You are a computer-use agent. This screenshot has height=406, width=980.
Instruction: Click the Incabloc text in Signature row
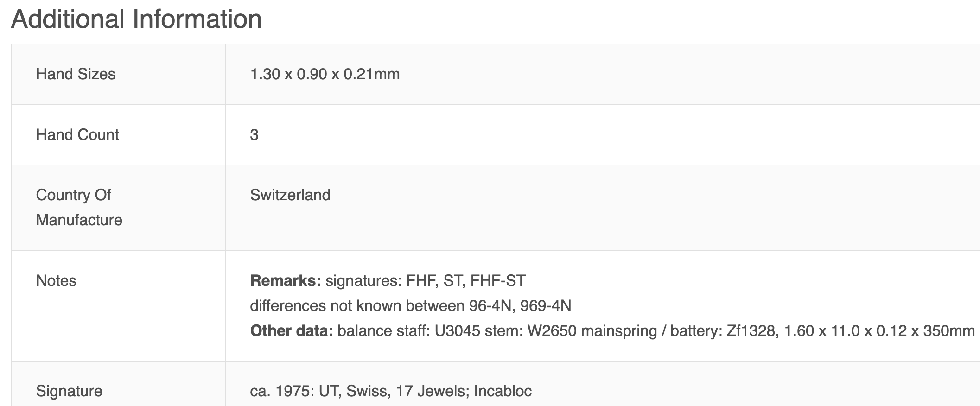(503, 391)
